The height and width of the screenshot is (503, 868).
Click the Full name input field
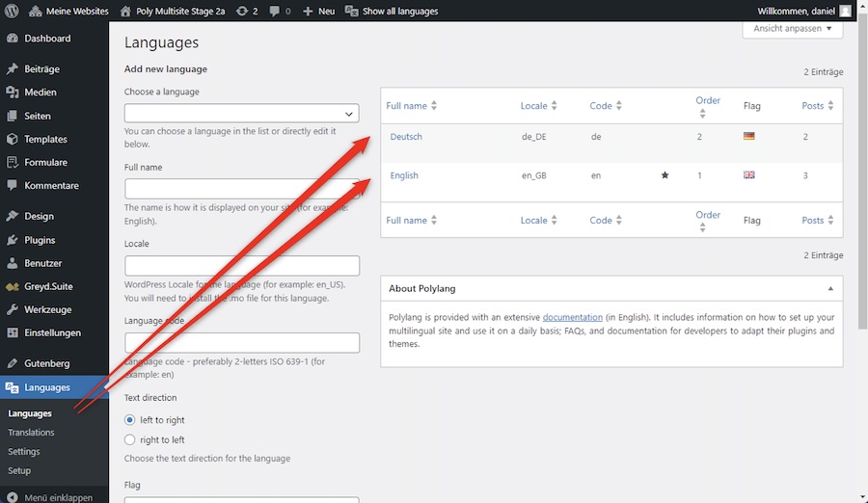[x=241, y=189]
